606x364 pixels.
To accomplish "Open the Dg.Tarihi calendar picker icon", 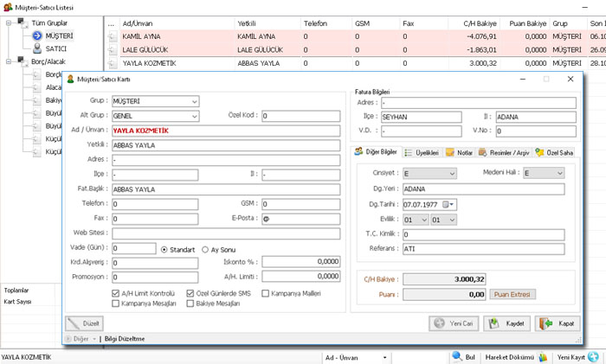I will [x=448, y=205].
